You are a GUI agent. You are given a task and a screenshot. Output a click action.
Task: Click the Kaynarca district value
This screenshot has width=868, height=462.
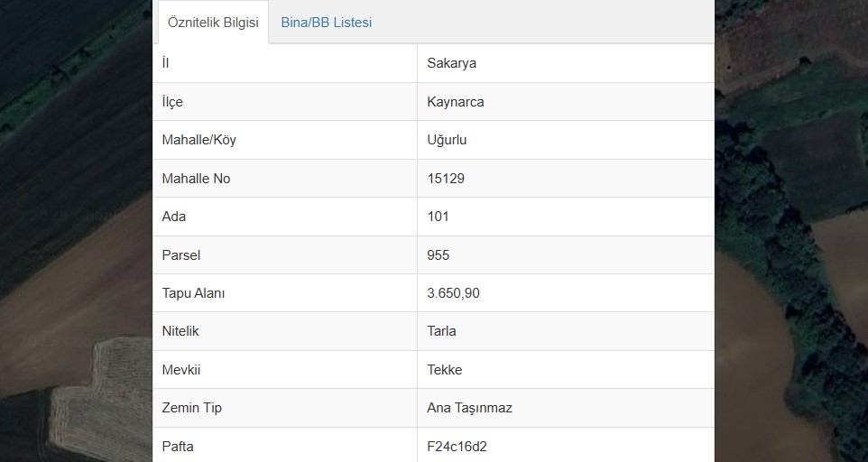455,102
